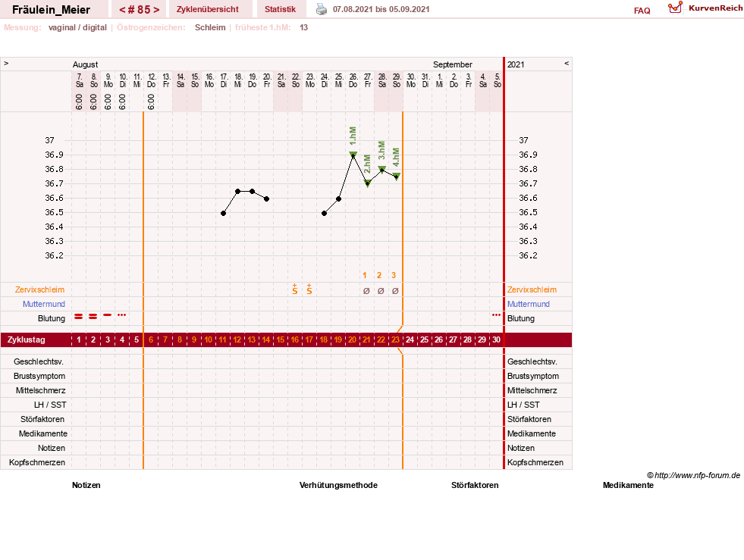Click the left Muttermund row label

(44, 304)
